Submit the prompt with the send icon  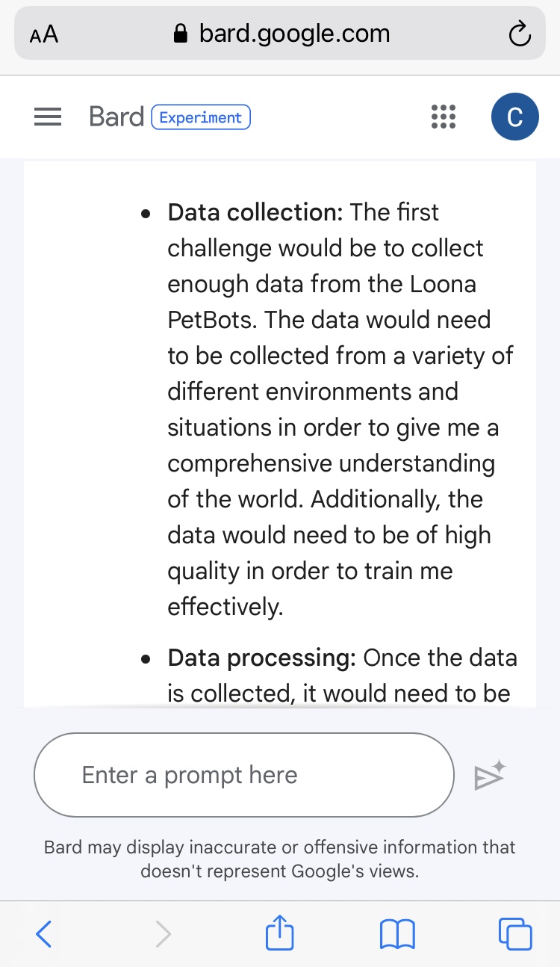tap(490, 776)
